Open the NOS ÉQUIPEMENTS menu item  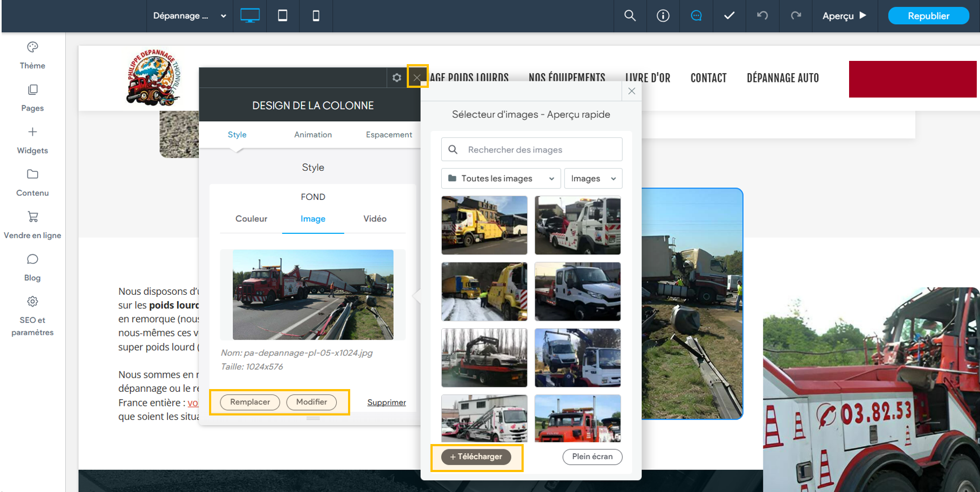(x=567, y=78)
